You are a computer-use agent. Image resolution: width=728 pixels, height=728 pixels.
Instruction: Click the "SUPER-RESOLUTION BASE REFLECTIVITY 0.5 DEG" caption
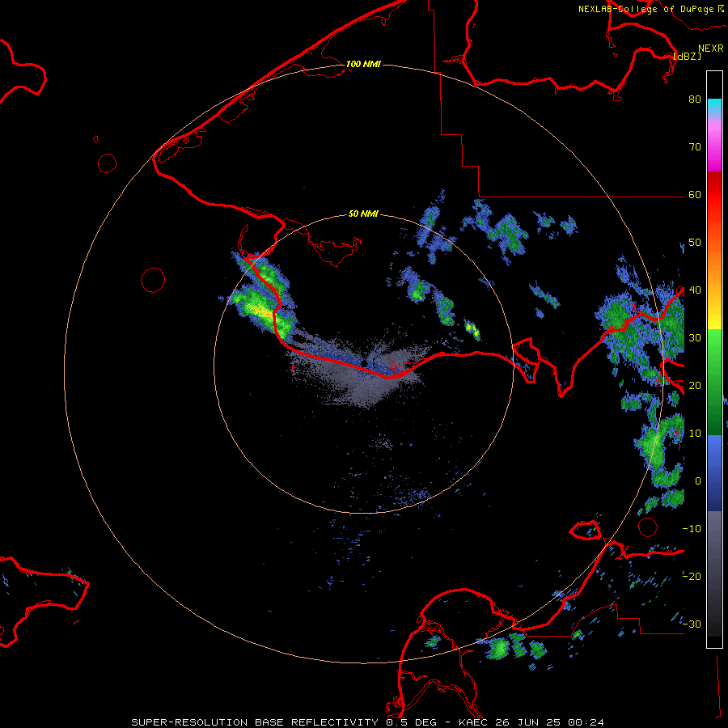[283, 722]
